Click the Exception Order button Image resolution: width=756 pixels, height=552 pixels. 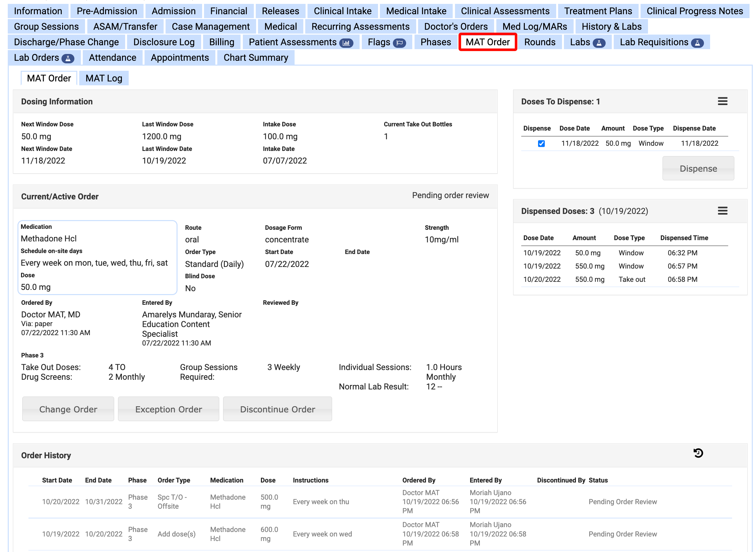pos(168,409)
